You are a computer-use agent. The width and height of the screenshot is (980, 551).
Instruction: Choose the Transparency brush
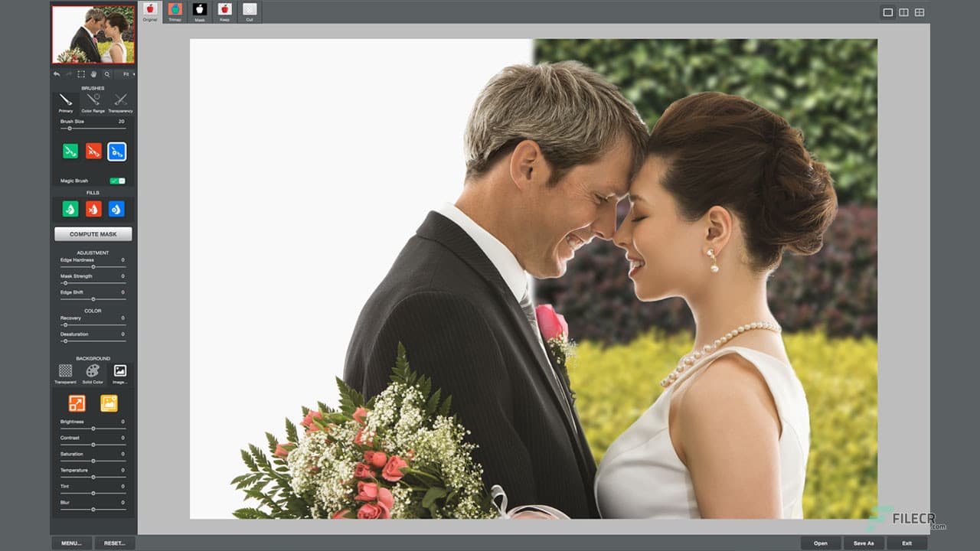pyautogui.click(x=120, y=103)
